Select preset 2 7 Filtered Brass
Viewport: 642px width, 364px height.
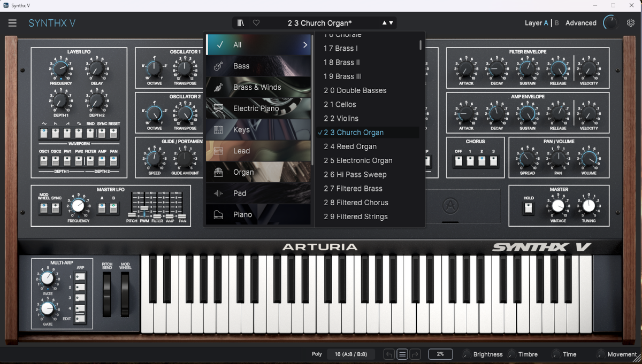(368, 188)
